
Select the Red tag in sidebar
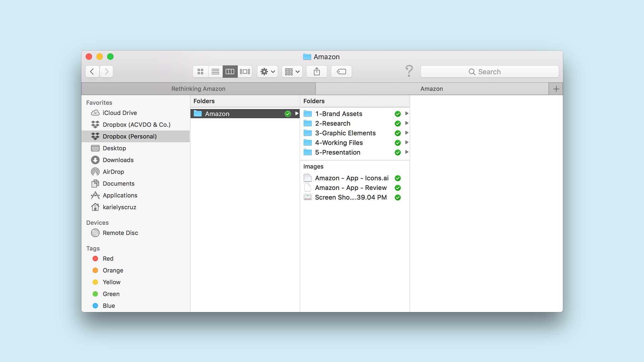coord(108,258)
